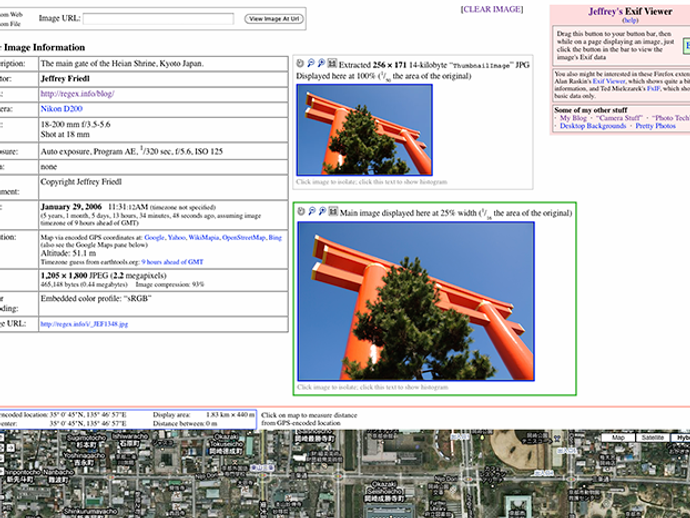Open Yahoo map link for GPS coordinates
This screenshot has height=518, width=690.
pos(176,237)
